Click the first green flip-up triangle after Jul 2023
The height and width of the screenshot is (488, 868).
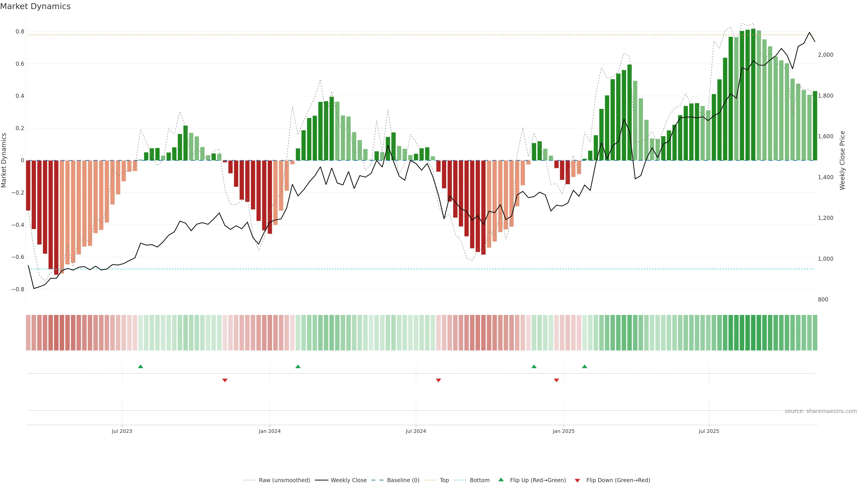pos(141,366)
